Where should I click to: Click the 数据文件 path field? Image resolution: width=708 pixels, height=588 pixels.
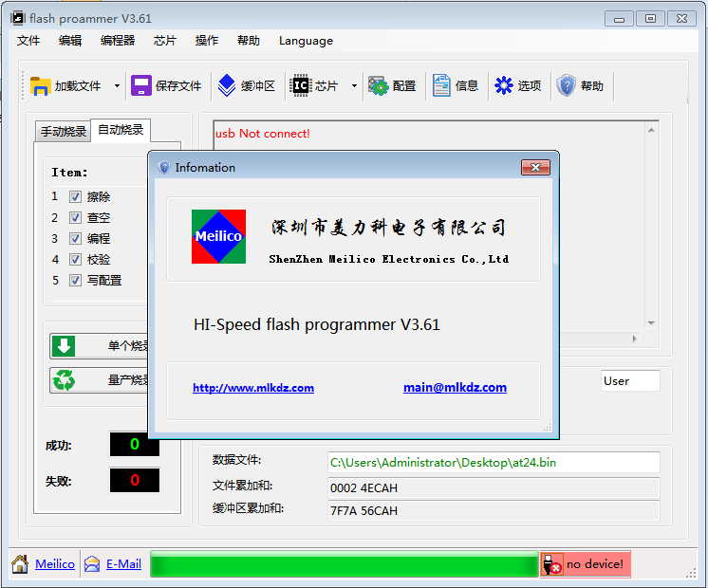click(494, 463)
